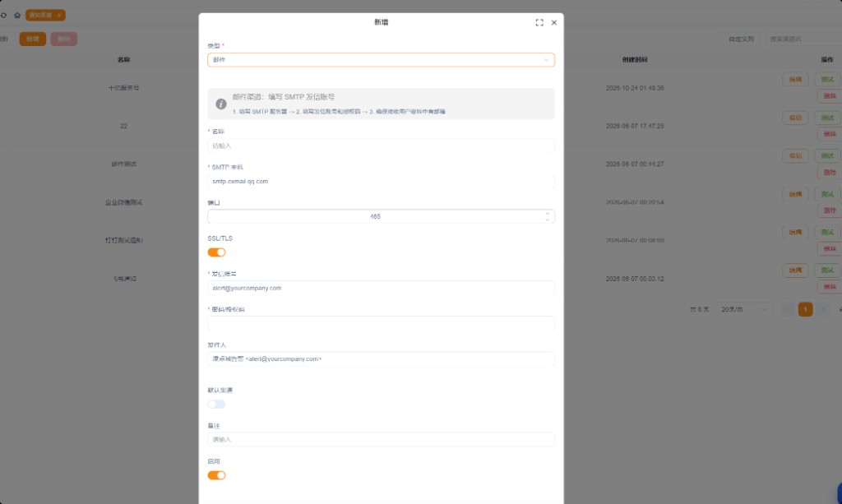842x504 pixels.
Task: Click the orange 新增 button in the toolbar
Action: (33, 39)
